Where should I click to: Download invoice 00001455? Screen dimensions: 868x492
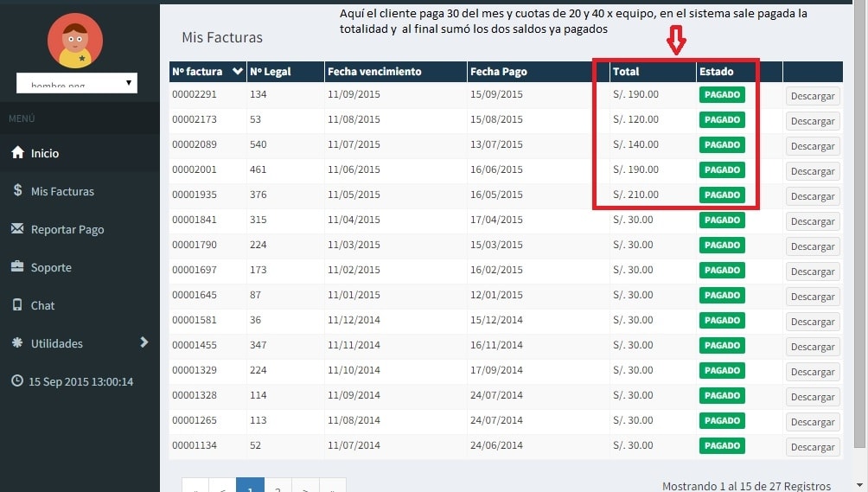(x=813, y=347)
